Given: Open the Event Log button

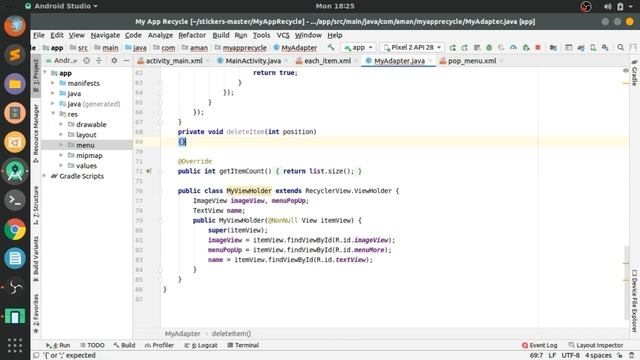Looking at the screenshot, I should pos(540,345).
